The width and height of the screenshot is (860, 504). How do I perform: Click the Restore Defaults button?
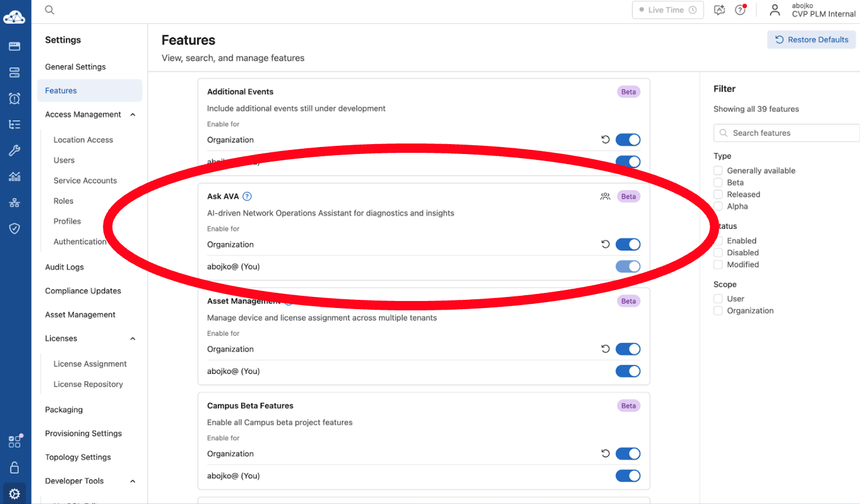point(811,40)
